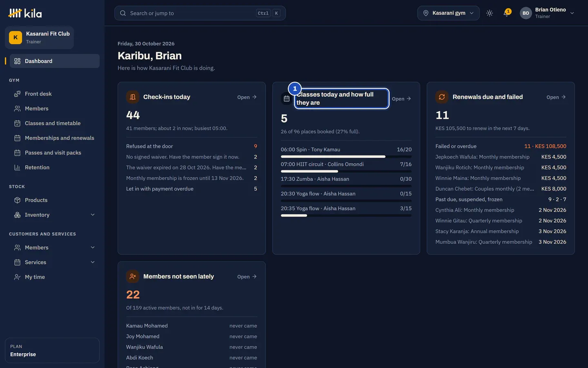This screenshot has width=588, height=368.
Task: Click the Kila logo
Action: coord(25,13)
